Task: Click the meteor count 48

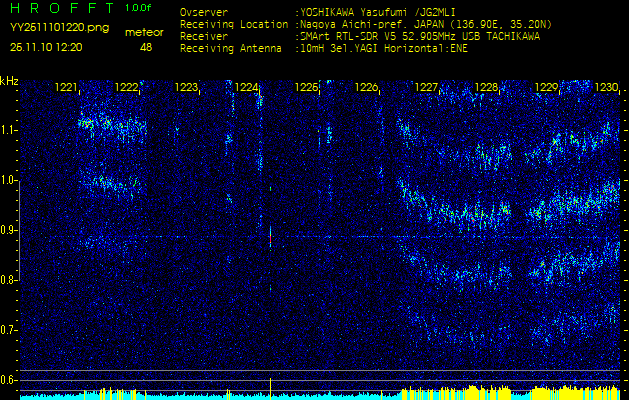Action: pyautogui.click(x=146, y=47)
